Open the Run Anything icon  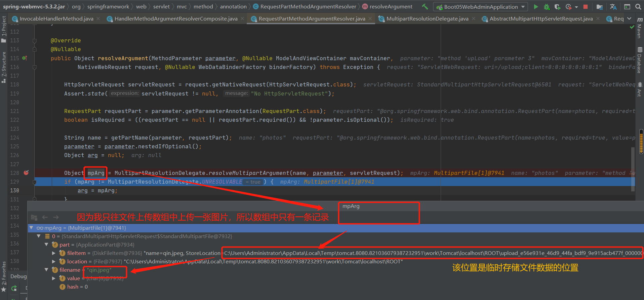pos(627,7)
